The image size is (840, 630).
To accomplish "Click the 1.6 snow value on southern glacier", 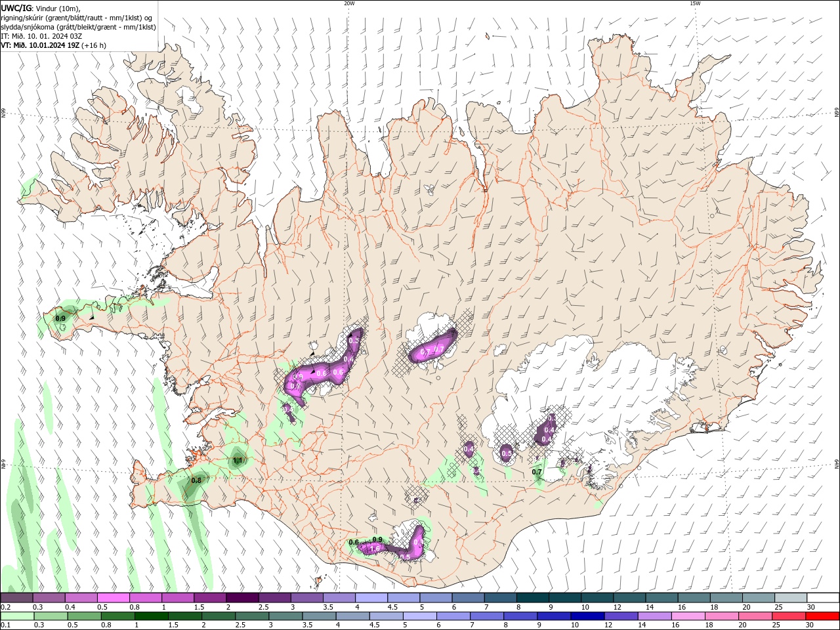I will [x=375, y=549].
